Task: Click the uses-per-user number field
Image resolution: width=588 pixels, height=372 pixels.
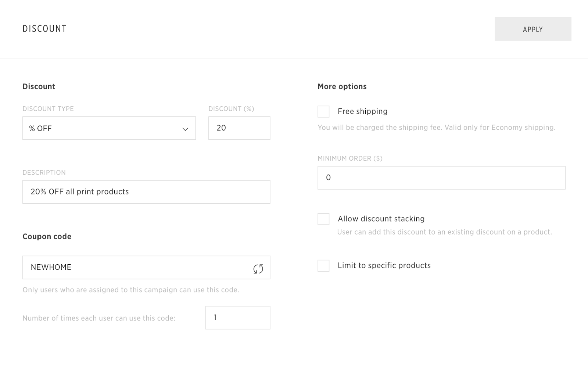Action: click(237, 318)
